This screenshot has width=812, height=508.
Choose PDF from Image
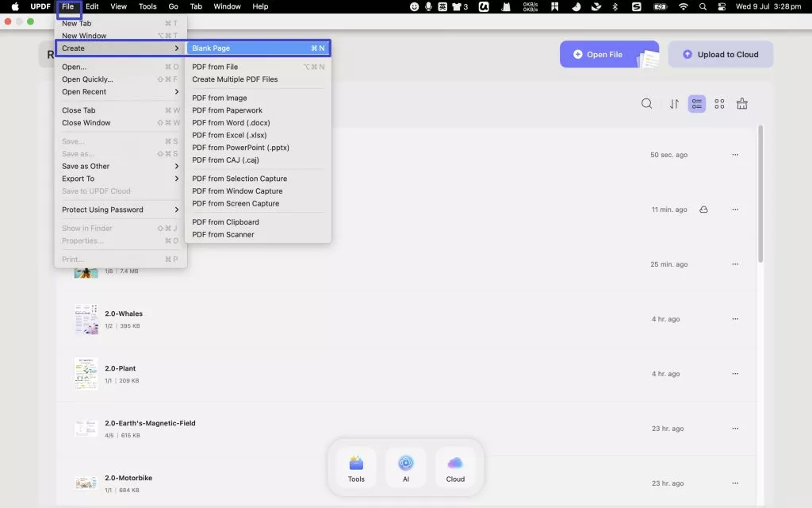[258, 98]
